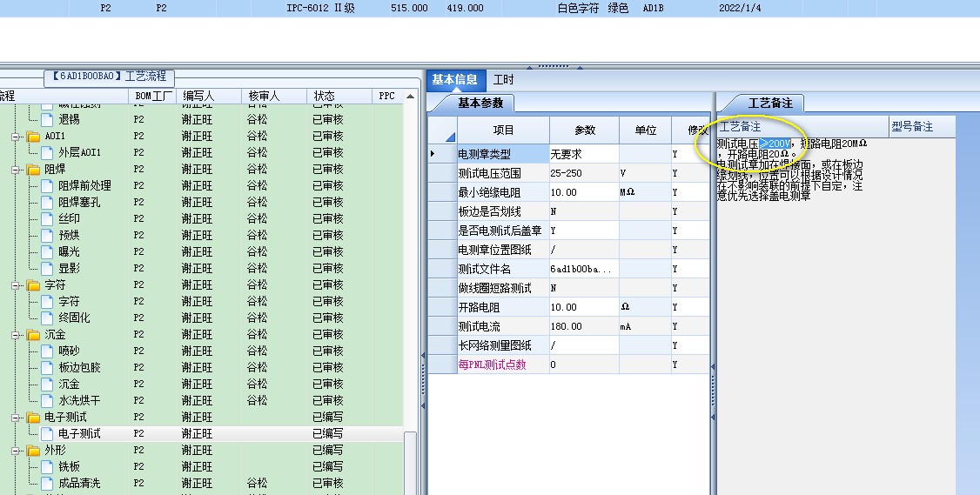
Task: Click the 编写人 column header
Action: pyautogui.click(x=209, y=97)
